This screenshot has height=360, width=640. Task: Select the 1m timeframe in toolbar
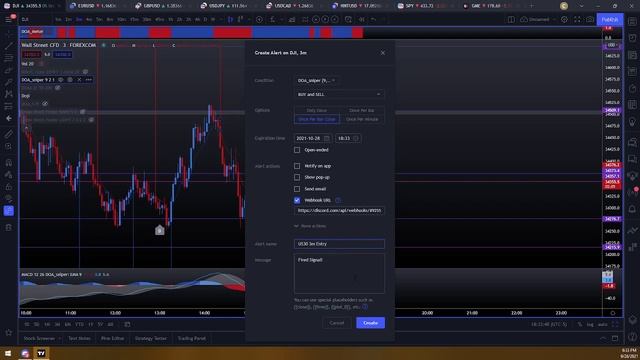(x=58, y=20)
